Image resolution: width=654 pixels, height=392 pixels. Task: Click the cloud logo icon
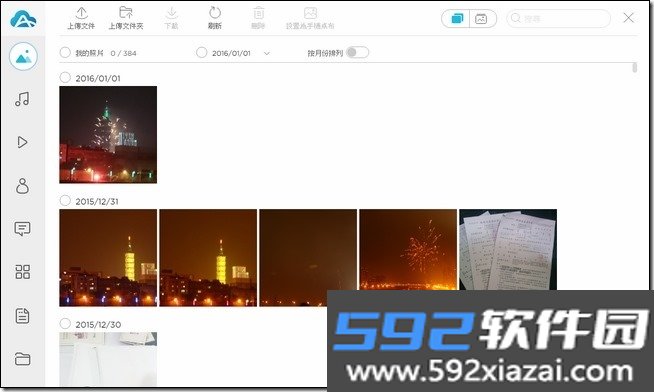point(23,19)
